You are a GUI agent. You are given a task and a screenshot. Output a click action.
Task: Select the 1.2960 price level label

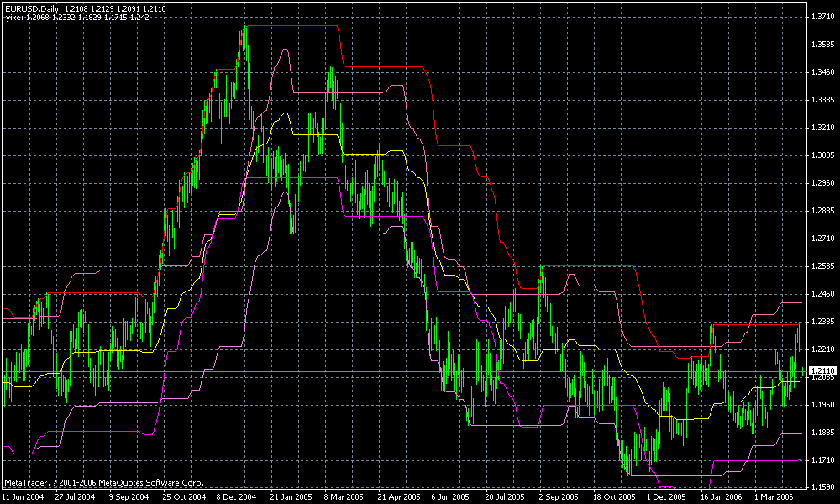pos(823,183)
